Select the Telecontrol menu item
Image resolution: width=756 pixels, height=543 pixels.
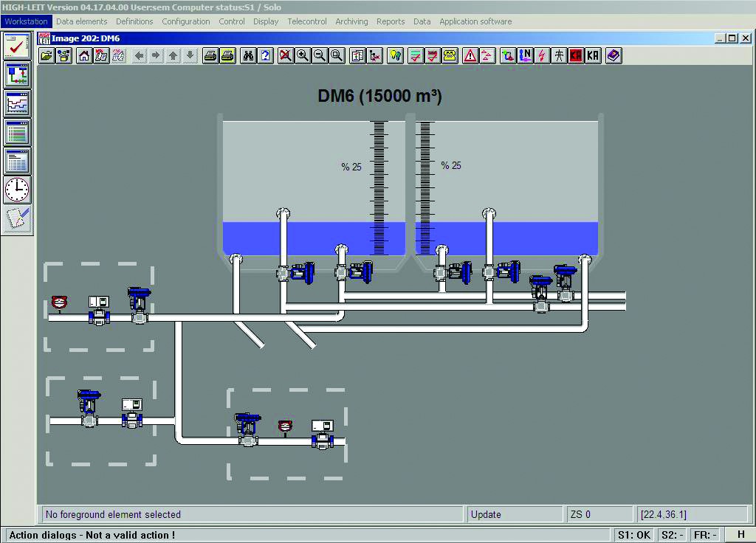(x=307, y=21)
